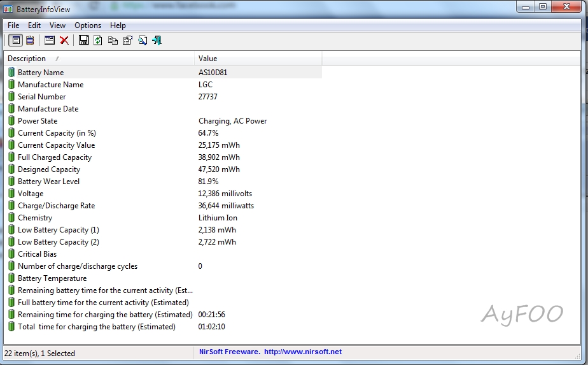Screen dimensions: 588x365
Task: Click battery icon beside Power State
Action: tap(11, 120)
